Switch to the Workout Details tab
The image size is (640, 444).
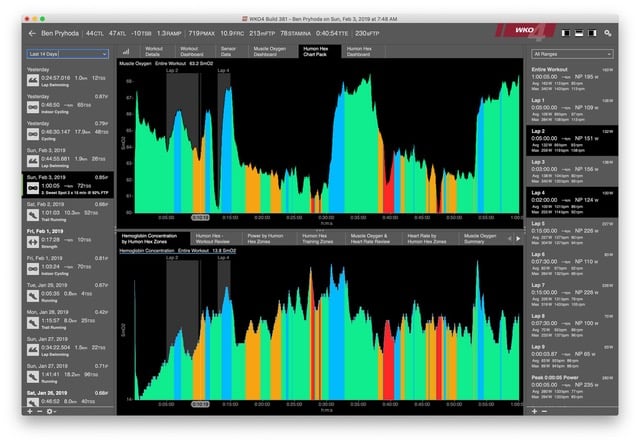(x=154, y=51)
